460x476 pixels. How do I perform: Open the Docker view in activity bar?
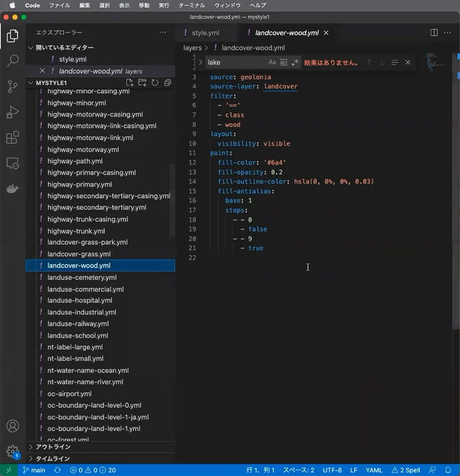click(x=13, y=189)
